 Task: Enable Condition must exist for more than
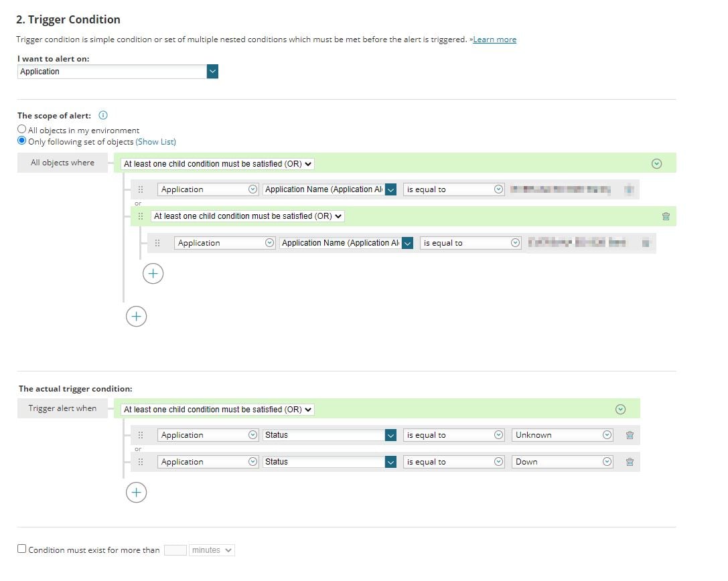pyautogui.click(x=22, y=550)
